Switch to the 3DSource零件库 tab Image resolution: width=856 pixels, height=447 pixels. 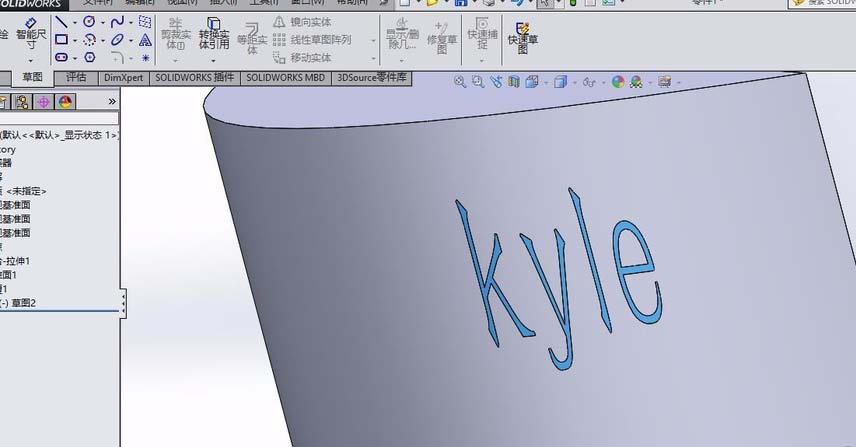point(372,78)
